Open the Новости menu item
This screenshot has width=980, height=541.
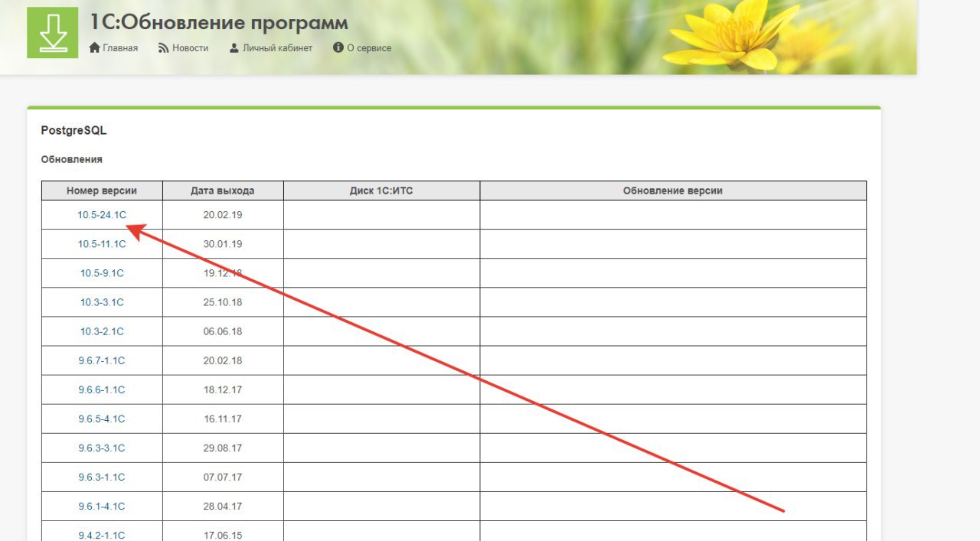(190, 47)
